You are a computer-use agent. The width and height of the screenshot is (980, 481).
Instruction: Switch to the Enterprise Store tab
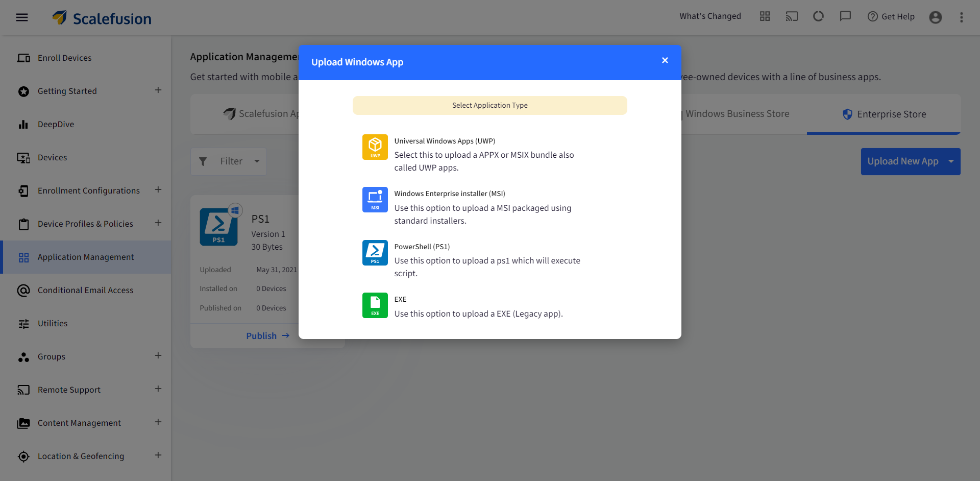pyautogui.click(x=884, y=114)
